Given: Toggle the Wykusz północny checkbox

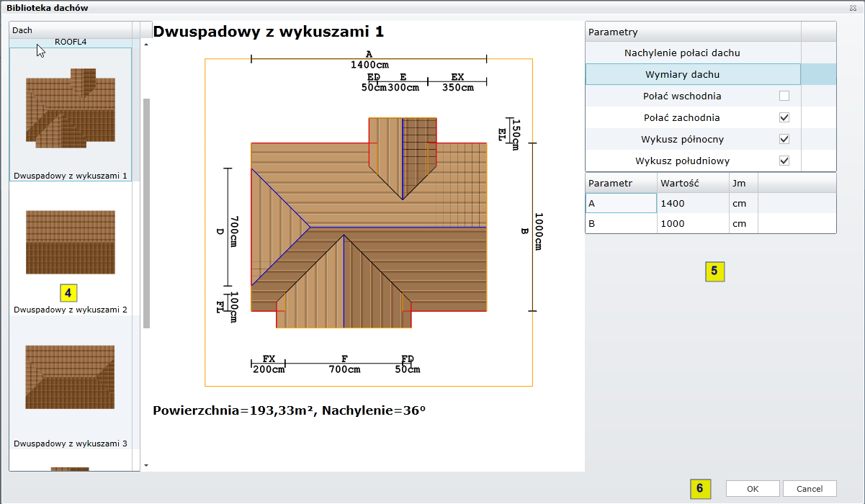Looking at the screenshot, I should pos(784,139).
